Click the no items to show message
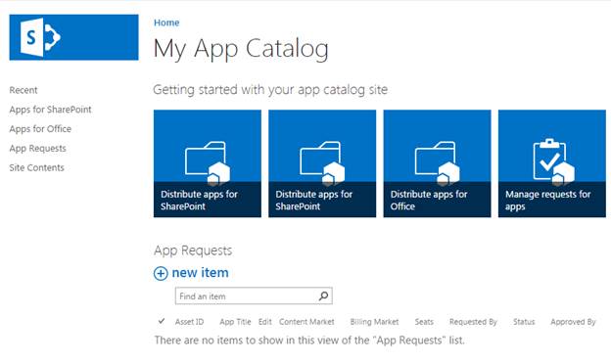Screen dimensions: 611x364 click(309, 341)
